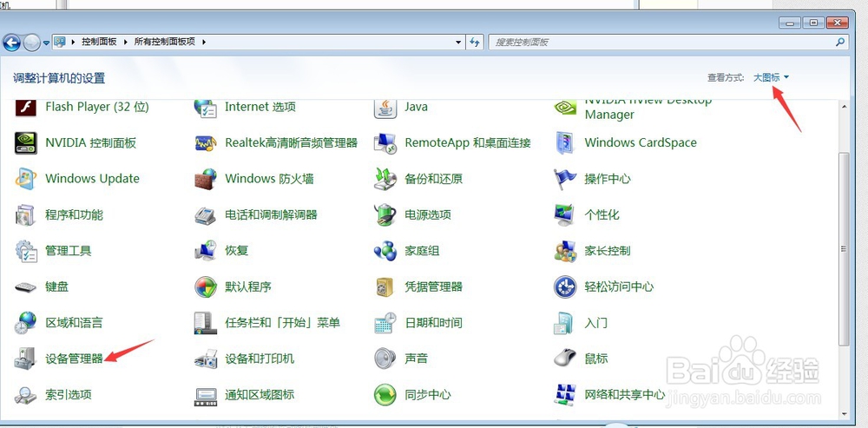Open the 管理工具 gear icon
Screen dimensions: 868x428
click(25, 251)
